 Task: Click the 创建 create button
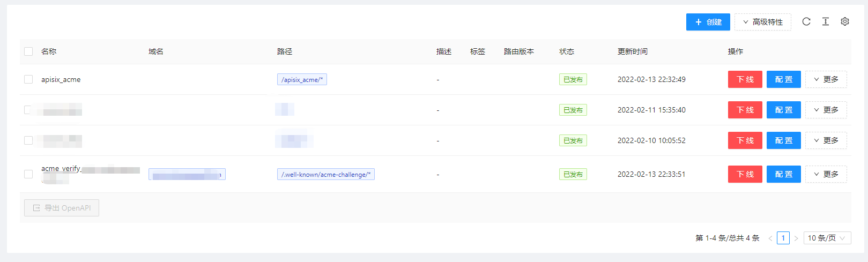[708, 22]
